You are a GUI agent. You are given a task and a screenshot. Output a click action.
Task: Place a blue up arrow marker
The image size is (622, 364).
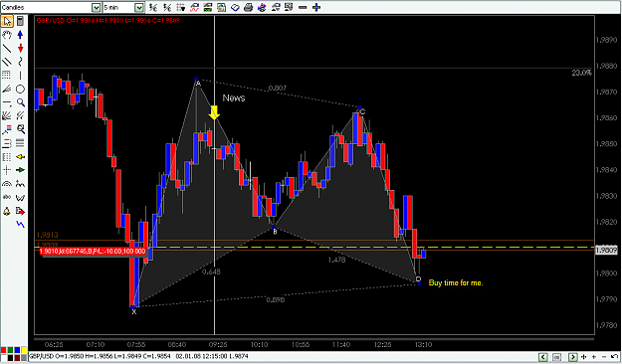coord(20,35)
